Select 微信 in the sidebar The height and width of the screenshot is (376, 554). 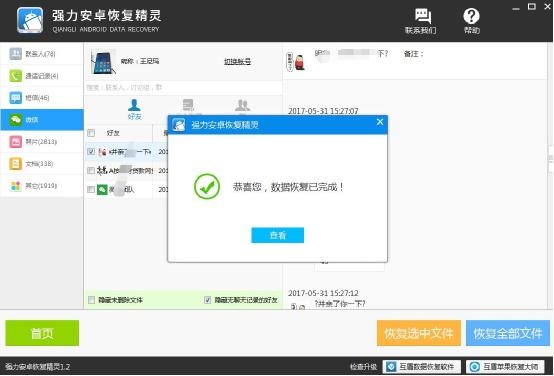click(42, 120)
